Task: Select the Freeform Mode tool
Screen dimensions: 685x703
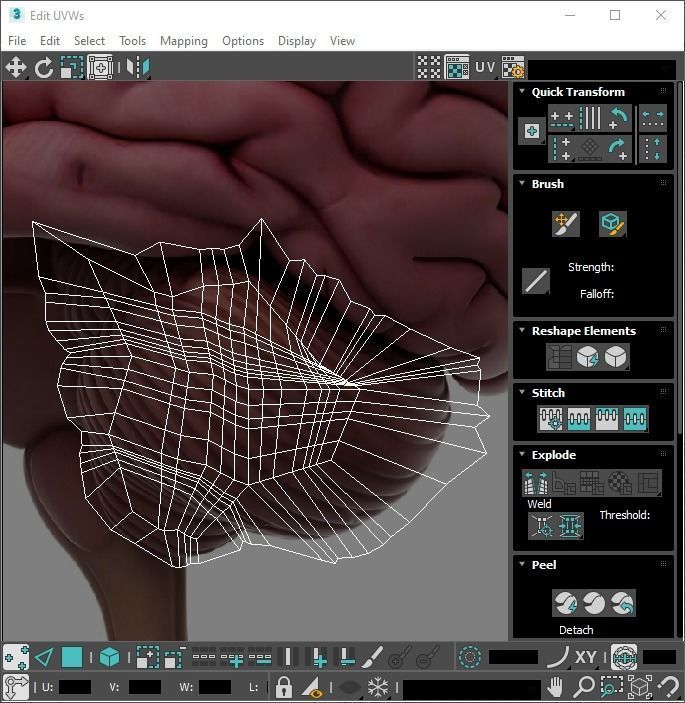Action: tap(100, 67)
